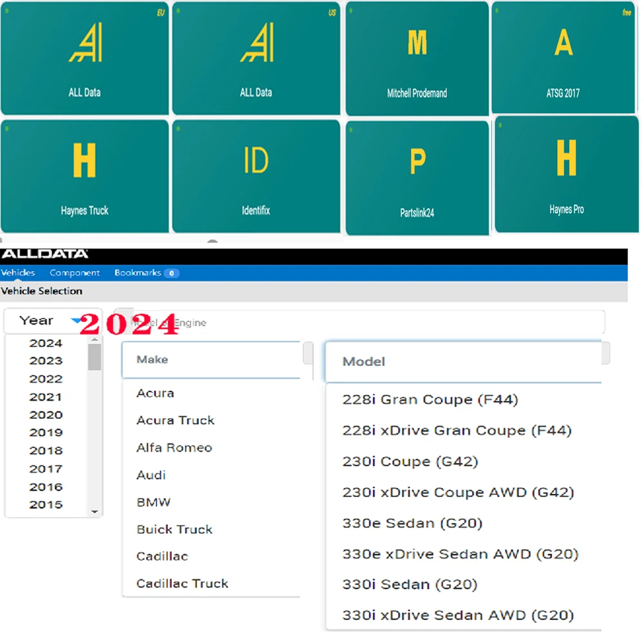Launch ATSG 2017
644x644 pixels.
pyautogui.click(x=564, y=58)
